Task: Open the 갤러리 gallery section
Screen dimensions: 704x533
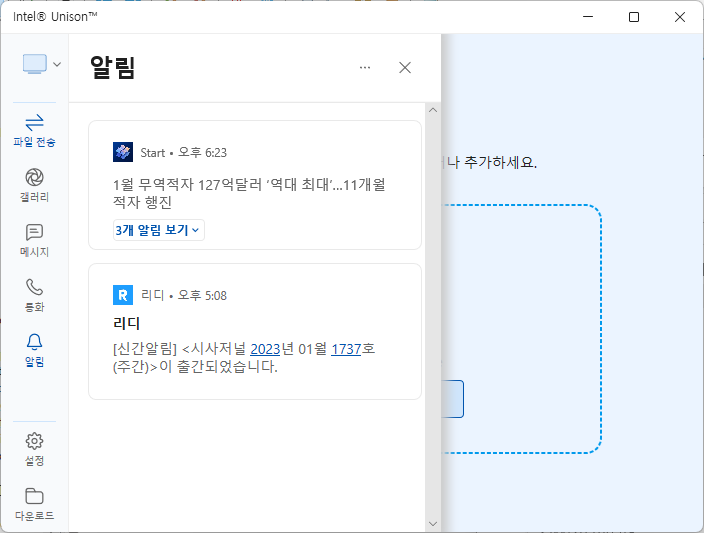Action: pos(34,185)
